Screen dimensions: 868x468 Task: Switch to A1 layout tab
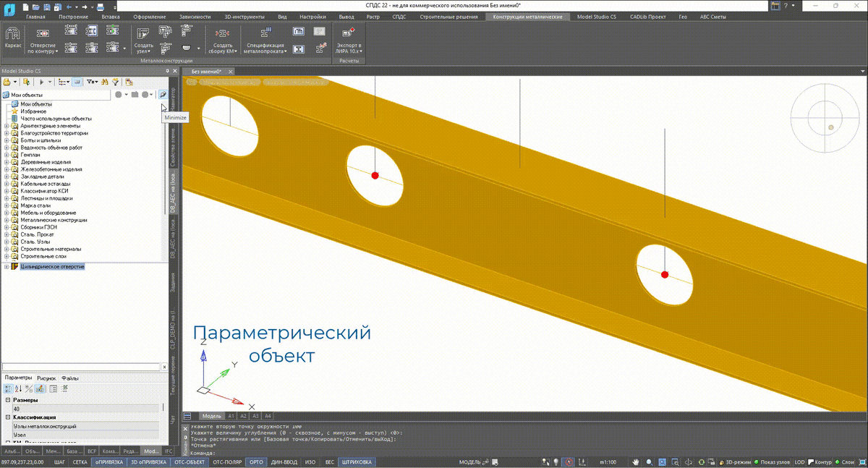click(x=231, y=416)
